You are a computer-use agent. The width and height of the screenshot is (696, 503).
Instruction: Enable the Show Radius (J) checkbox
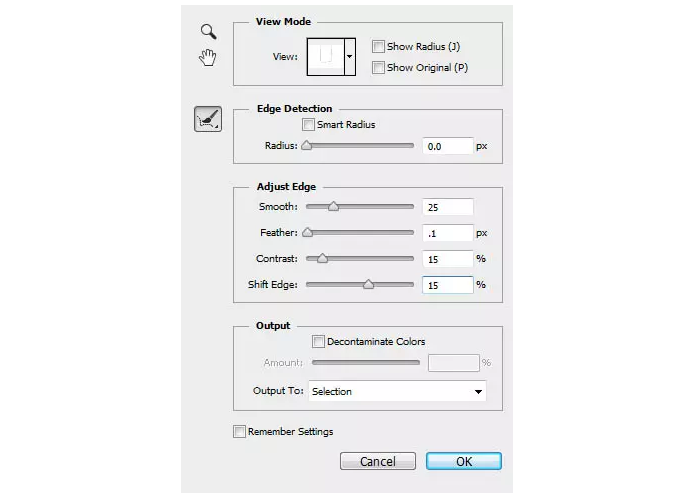click(378, 46)
